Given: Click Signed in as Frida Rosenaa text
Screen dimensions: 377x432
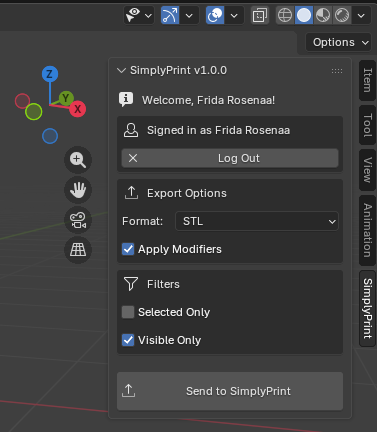Looking at the screenshot, I should tap(218, 130).
